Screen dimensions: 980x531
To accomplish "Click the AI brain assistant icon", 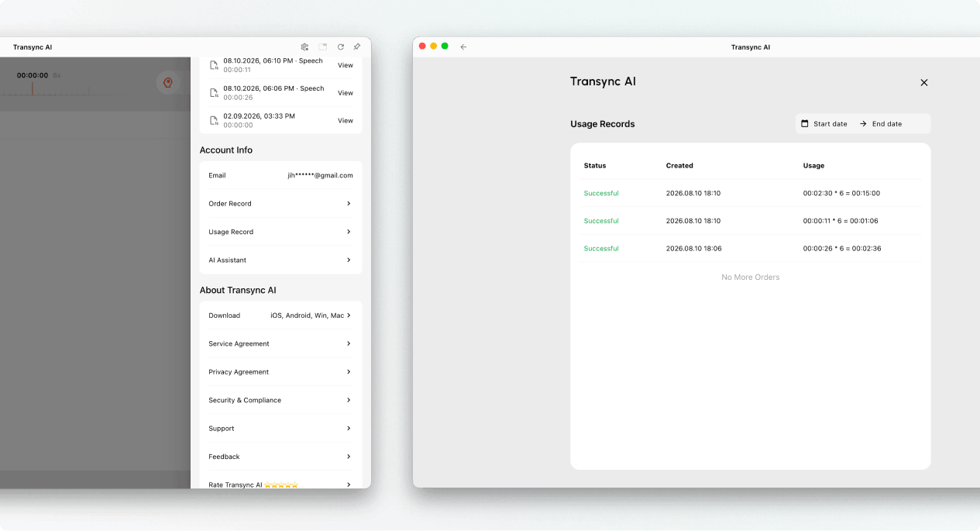I will [x=167, y=82].
